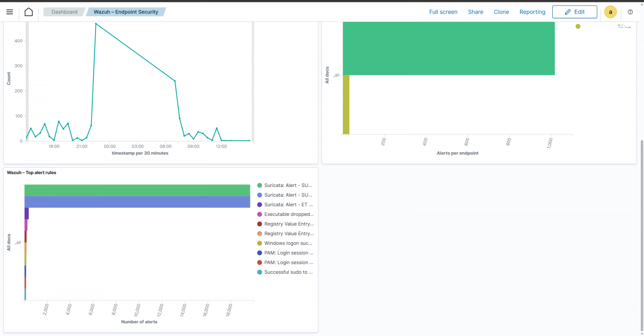Viewport: 644px width, 336px height.
Task: Open the navigation menu via hamburger icon
Action: 10,12
